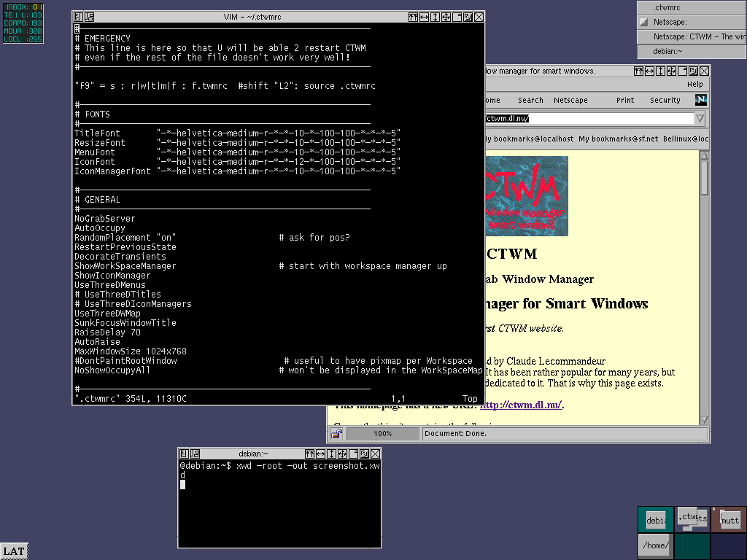Click horizontal zoom icon in Netscape title bar

click(649, 71)
